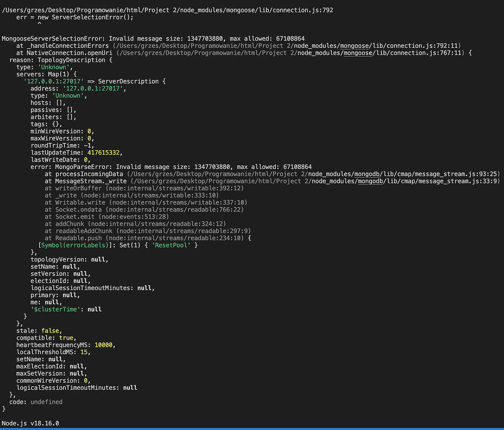Click the '$clusterTime' key text
The image size is (504, 430).
(53, 309)
